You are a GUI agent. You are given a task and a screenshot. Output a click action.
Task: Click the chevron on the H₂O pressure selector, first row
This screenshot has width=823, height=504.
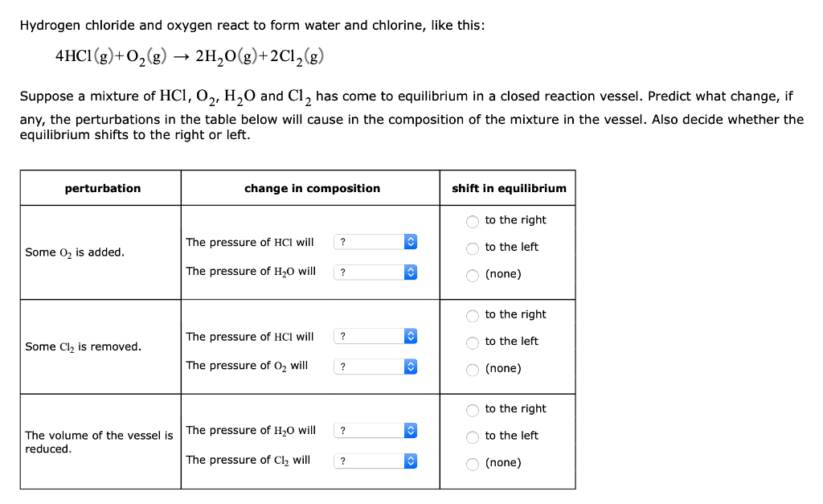coord(410,272)
